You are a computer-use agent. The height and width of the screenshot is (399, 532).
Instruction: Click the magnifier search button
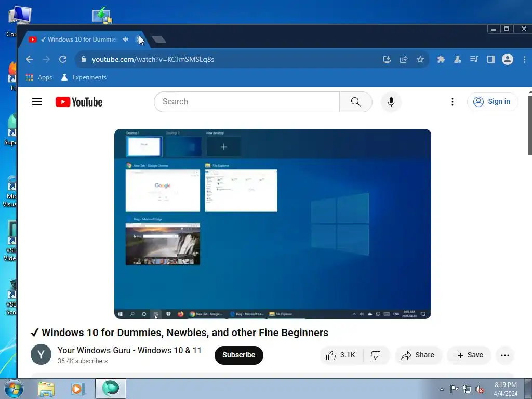coord(355,102)
